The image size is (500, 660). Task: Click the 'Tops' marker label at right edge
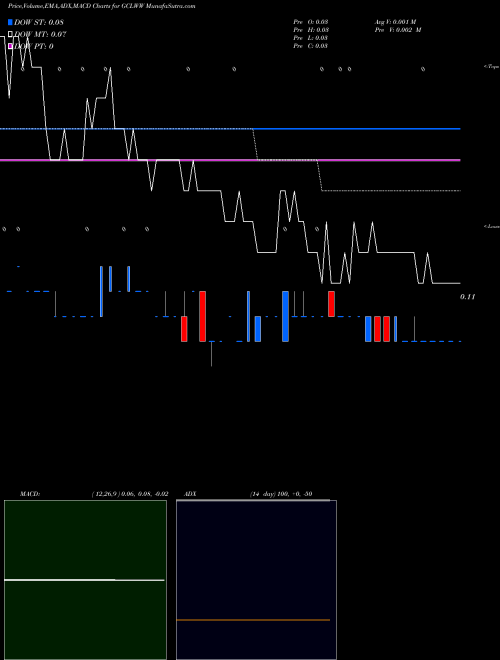[492, 67]
